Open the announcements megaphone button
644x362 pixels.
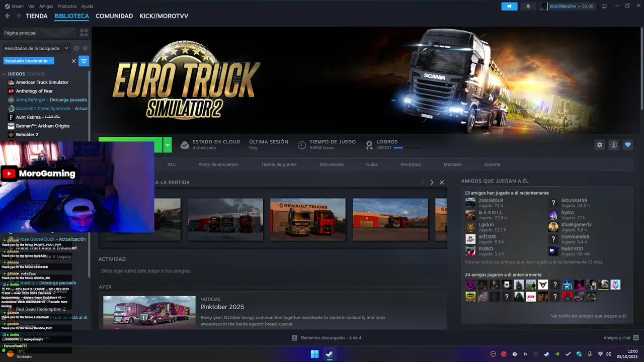tap(509, 6)
